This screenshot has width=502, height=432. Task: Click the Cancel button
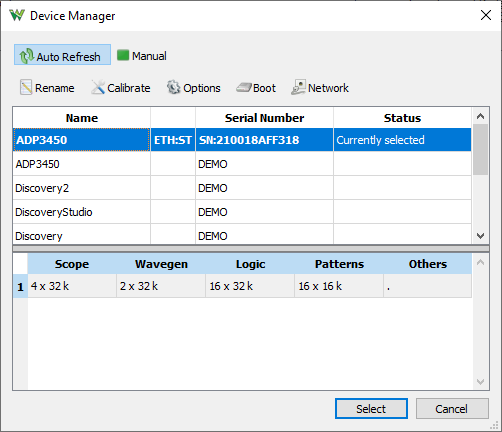point(452,408)
